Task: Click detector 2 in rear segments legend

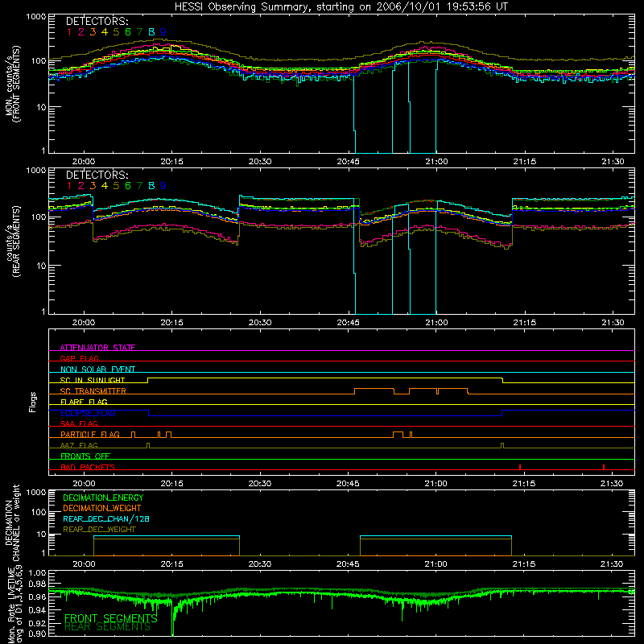Action: 81,186
